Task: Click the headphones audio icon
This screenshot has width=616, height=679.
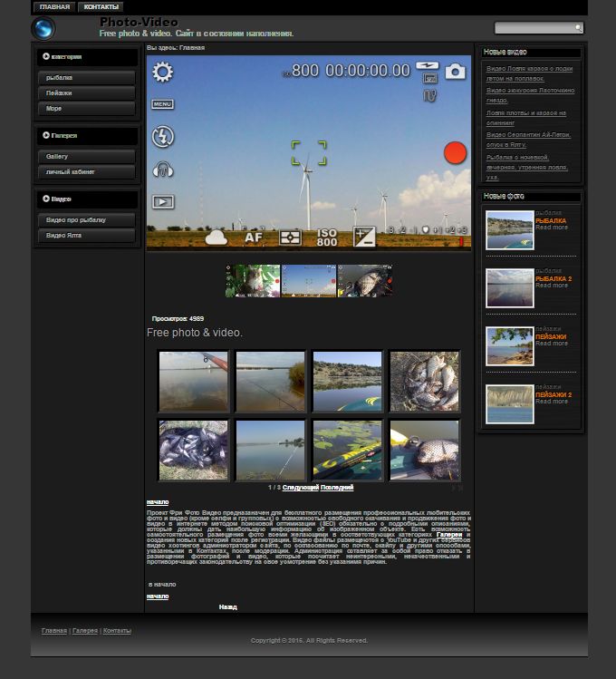Action: click(x=163, y=170)
